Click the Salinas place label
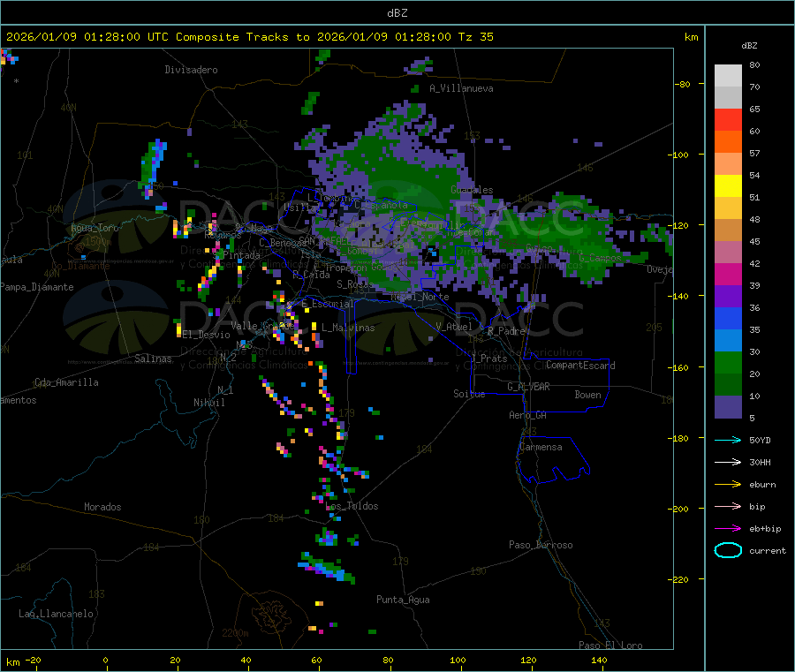The height and width of the screenshot is (672, 795). pyautogui.click(x=153, y=359)
